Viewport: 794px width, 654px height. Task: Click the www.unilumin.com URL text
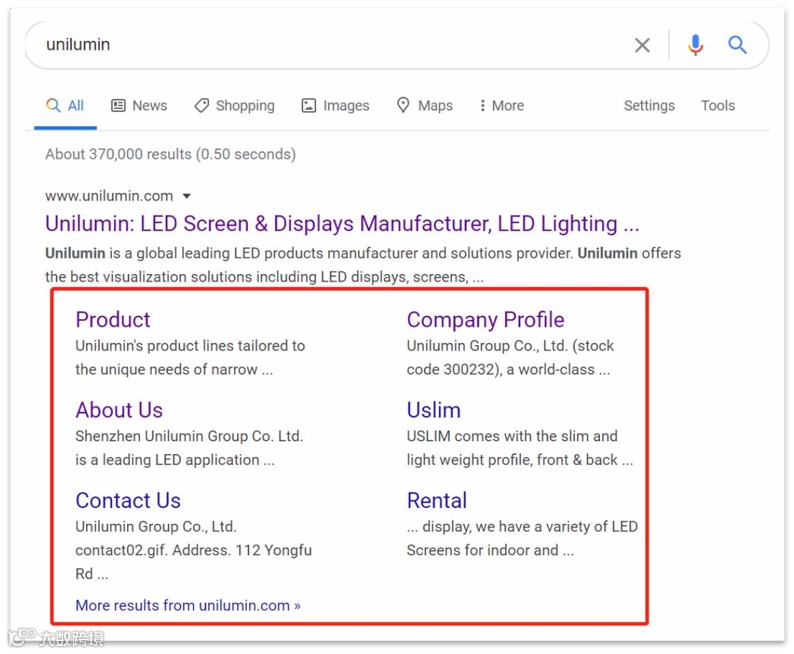[109, 196]
